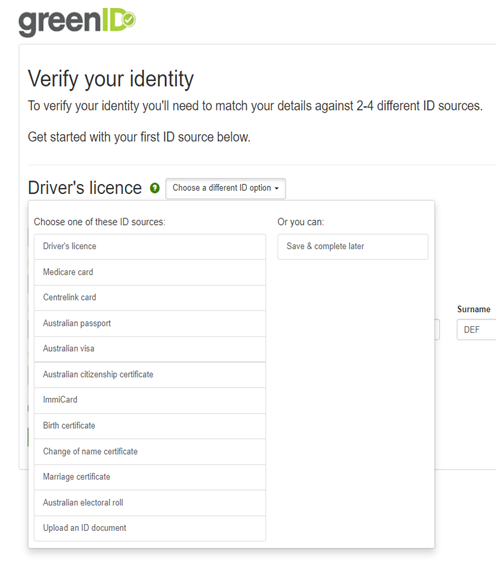496x568 pixels.
Task: Choose Medicare card as ID source
Action: click(x=150, y=272)
